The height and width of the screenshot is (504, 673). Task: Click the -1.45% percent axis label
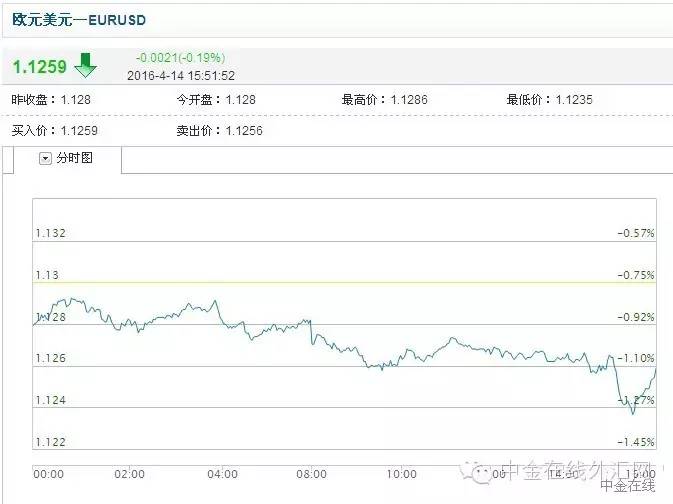pos(635,442)
